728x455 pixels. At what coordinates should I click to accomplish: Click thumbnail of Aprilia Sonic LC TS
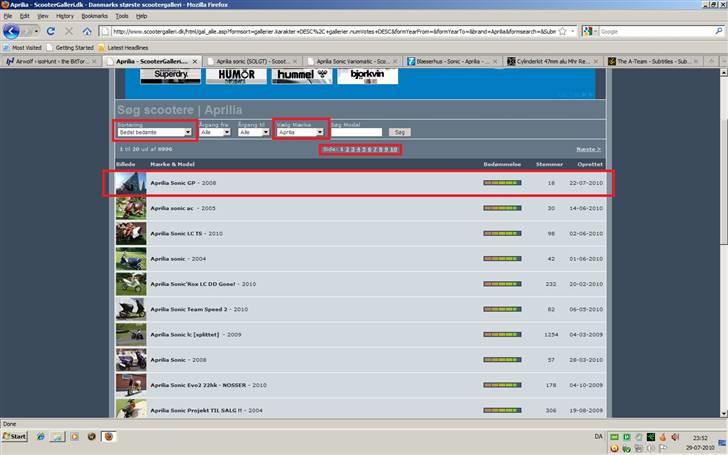click(130, 233)
